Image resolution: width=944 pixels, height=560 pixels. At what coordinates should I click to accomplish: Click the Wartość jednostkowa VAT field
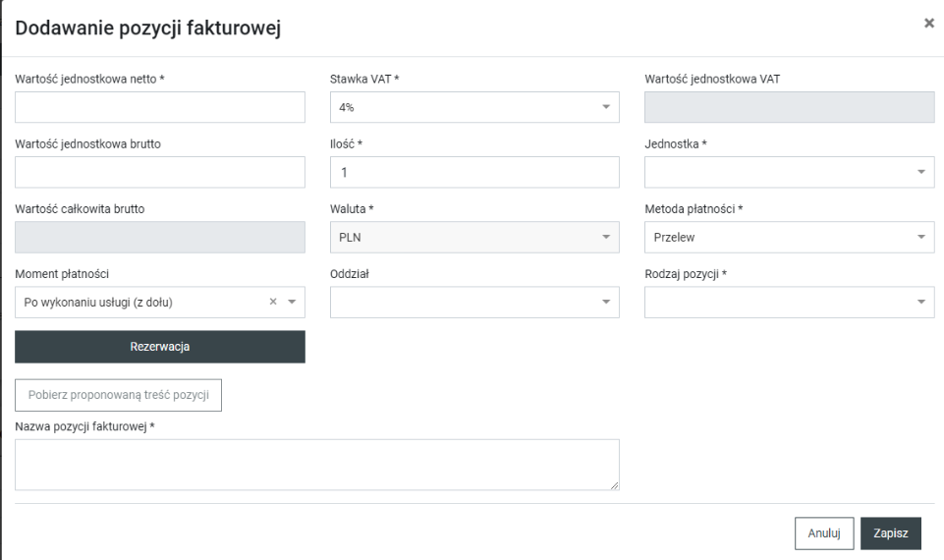[x=789, y=107]
